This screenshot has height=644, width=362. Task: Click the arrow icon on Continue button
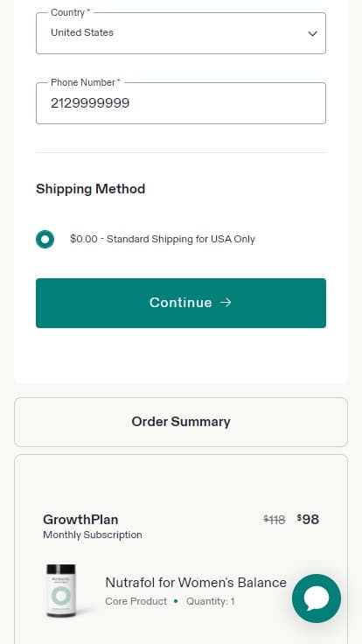click(x=226, y=303)
